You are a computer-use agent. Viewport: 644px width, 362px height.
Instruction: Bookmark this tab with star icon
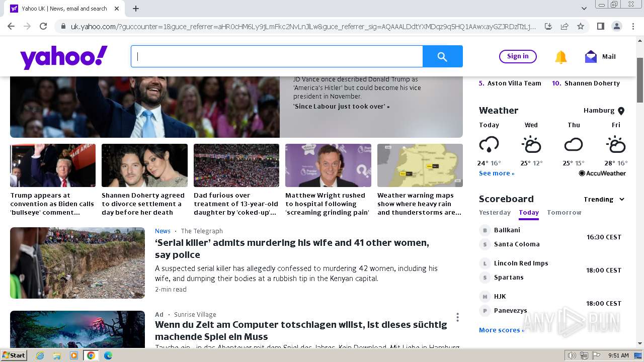pyautogui.click(x=581, y=26)
